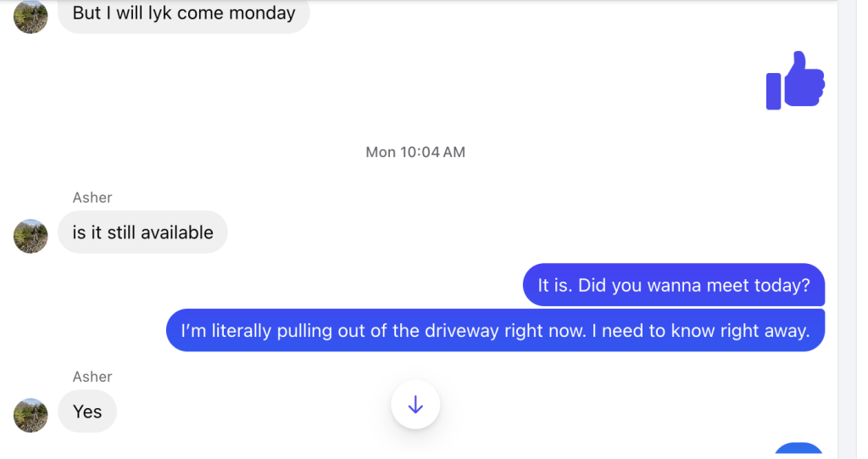Open Asher's avatar next to "is it still available"
Image resolution: width=868 pixels, height=459 pixels.
(31, 236)
